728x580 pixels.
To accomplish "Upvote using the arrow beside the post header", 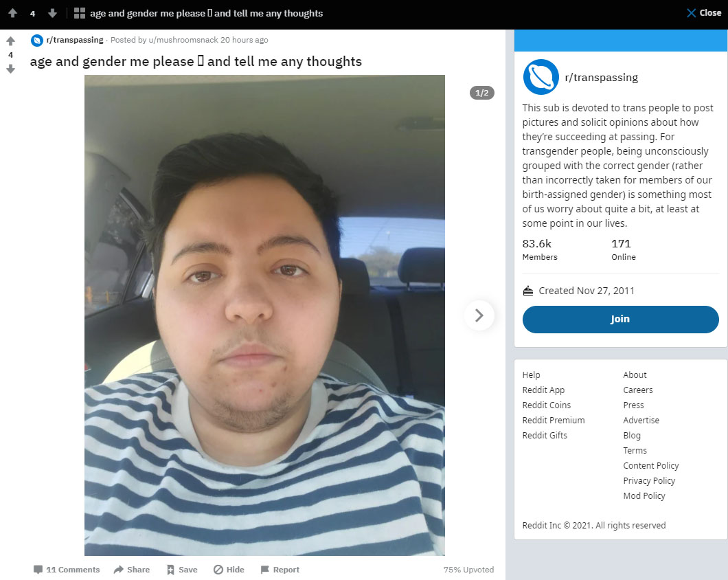I will (11, 41).
